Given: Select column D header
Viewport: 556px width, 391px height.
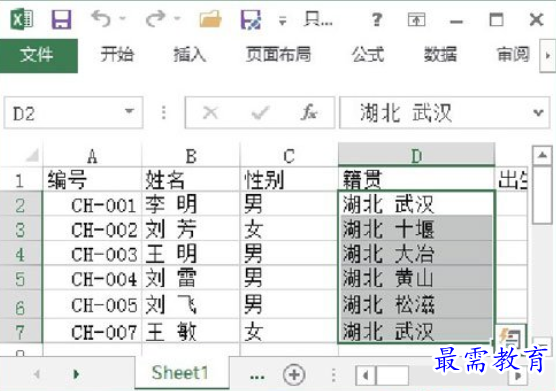Looking at the screenshot, I should [x=417, y=155].
